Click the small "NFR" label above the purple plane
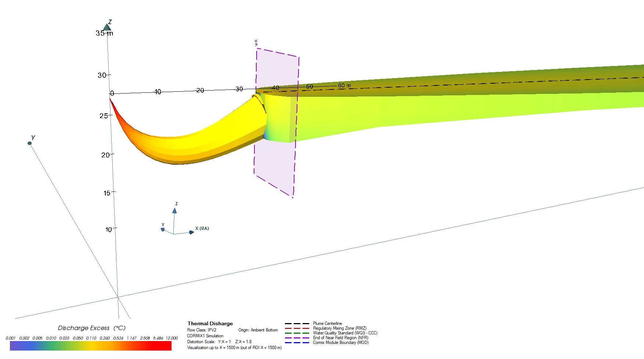 256,43
